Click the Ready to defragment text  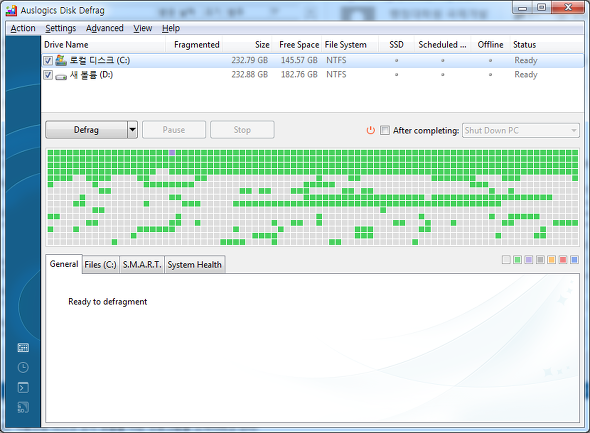click(x=108, y=302)
